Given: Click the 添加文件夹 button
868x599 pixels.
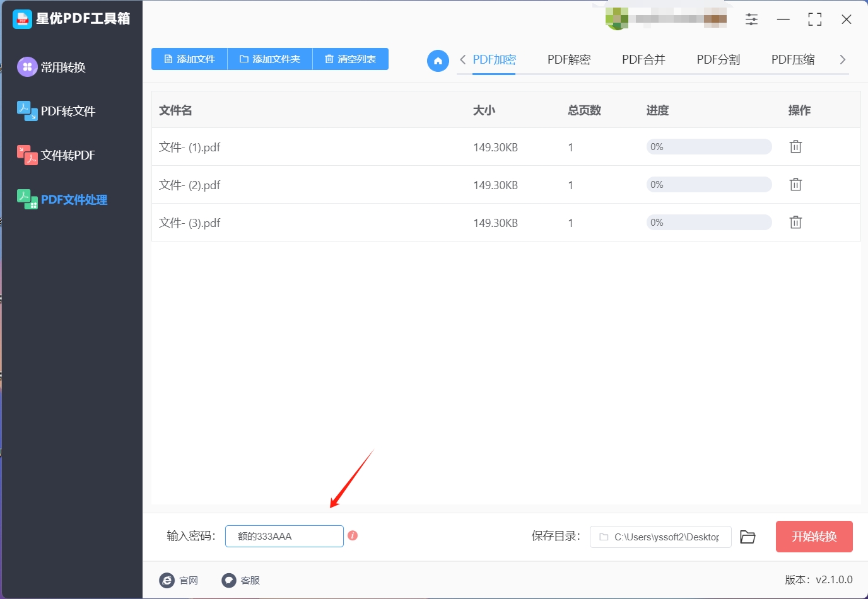Looking at the screenshot, I should click(270, 59).
